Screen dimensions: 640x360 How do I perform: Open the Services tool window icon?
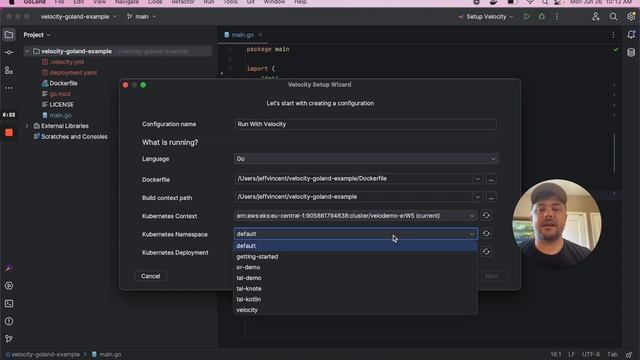(x=9, y=286)
